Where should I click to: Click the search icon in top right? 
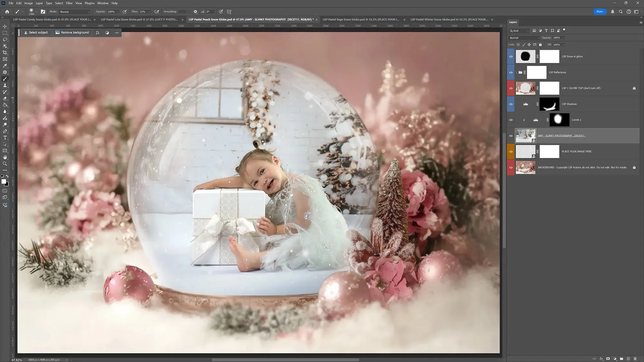pos(620,12)
